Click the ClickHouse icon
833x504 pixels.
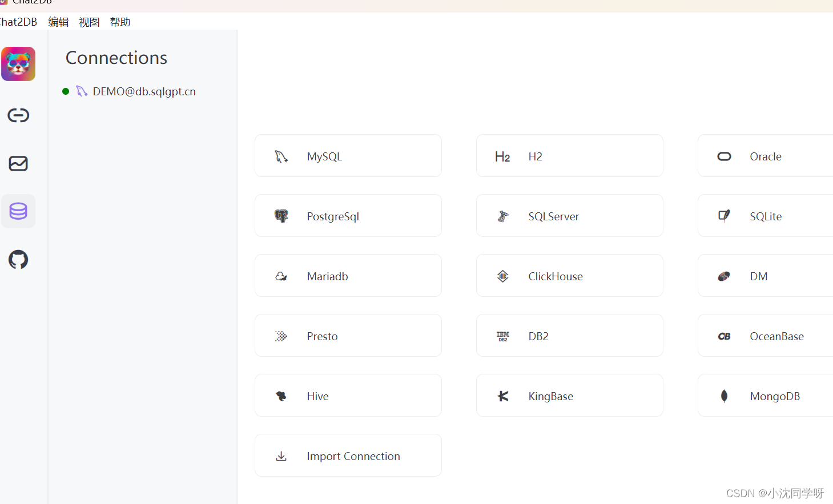502,276
